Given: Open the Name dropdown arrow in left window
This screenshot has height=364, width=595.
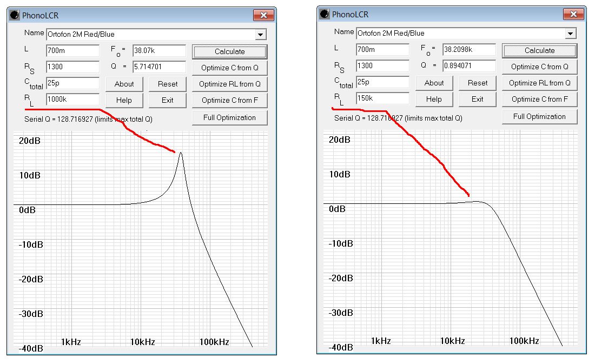Looking at the screenshot, I should [x=260, y=35].
